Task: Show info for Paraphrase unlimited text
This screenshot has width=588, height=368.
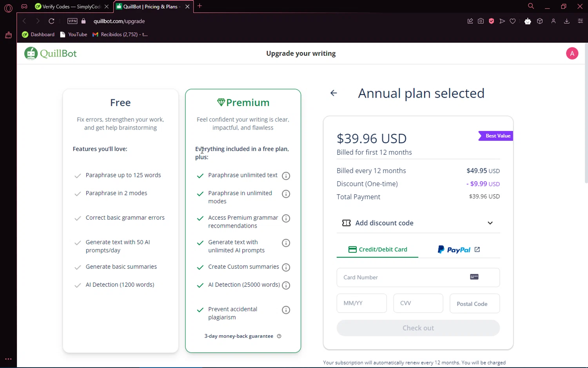Action: (x=286, y=176)
